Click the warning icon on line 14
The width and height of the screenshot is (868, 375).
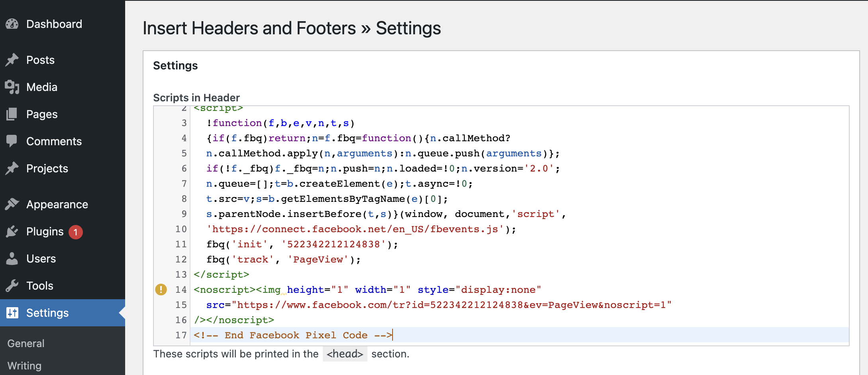point(161,290)
